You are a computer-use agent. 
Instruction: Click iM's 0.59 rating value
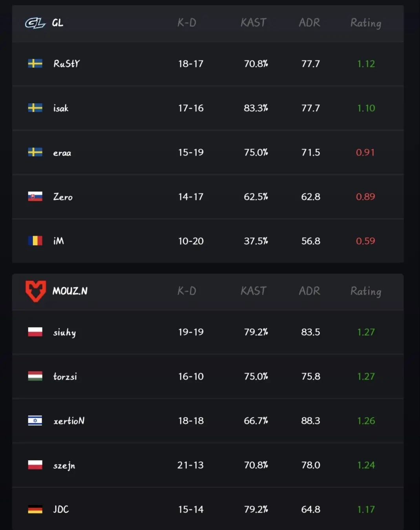tap(365, 241)
